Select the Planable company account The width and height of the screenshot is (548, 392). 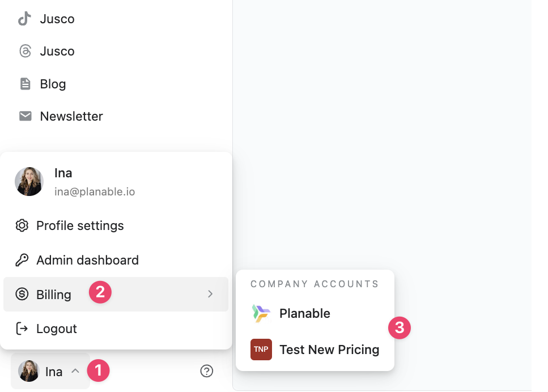(x=305, y=313)
